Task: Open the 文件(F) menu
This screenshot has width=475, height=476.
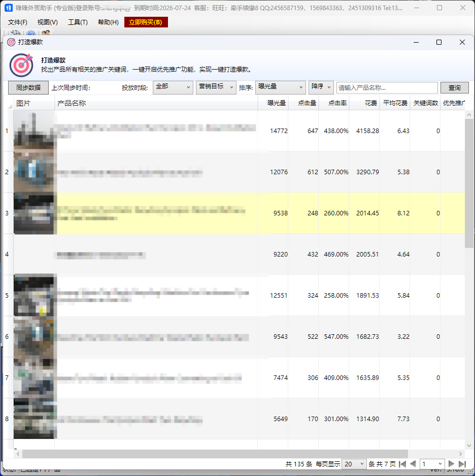Action: (18, 22)
